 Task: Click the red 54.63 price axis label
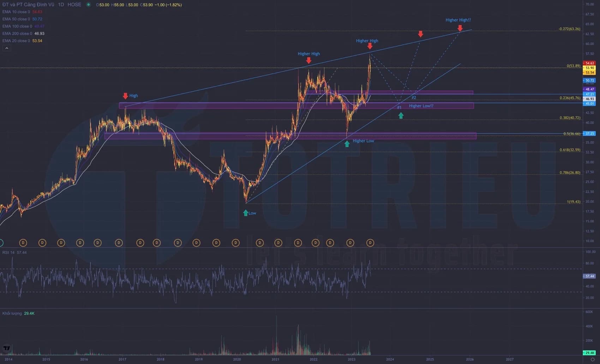(589, 63)
